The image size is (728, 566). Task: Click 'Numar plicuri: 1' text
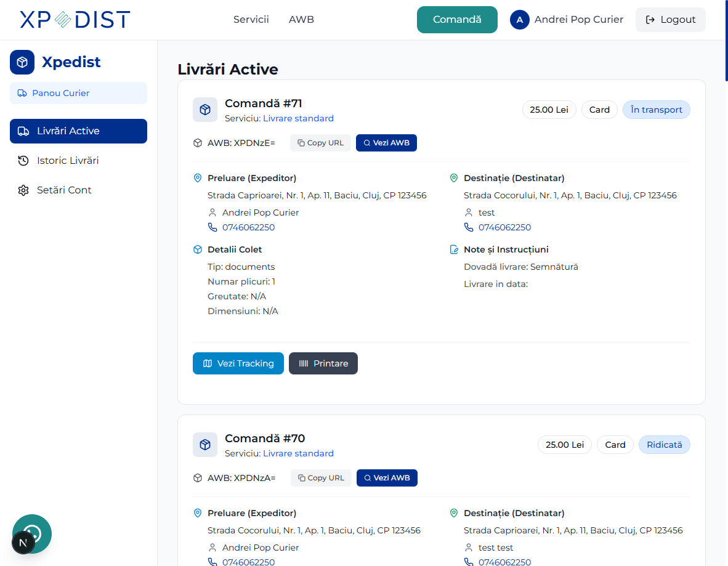241,282
